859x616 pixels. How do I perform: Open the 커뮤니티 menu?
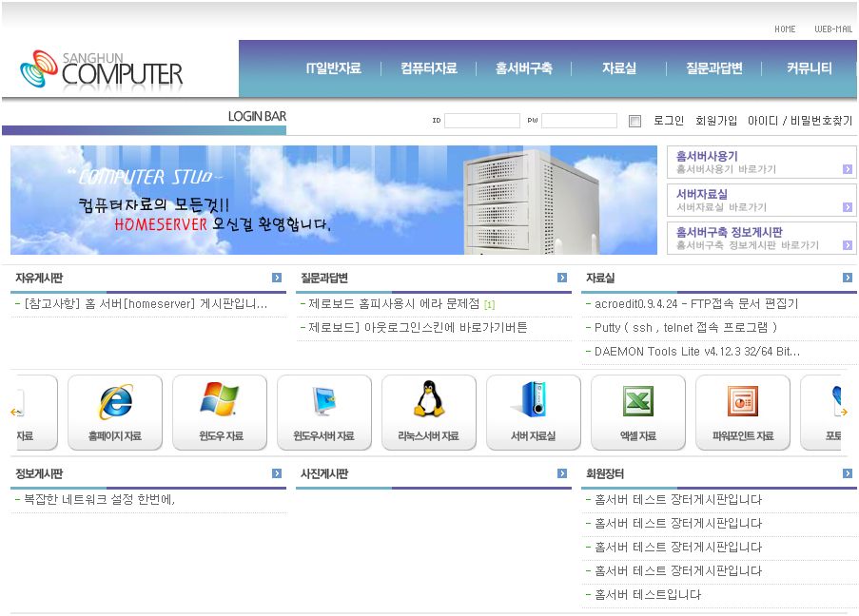[810, 68]
